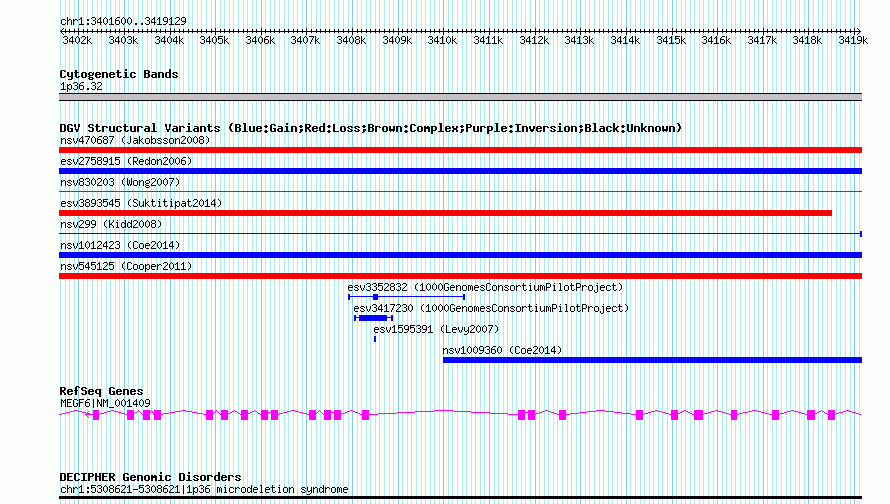The image size is (890, 504).
Task: Select the 1p36 microdeletion syndrome label
Action: (x=204, y=489)
